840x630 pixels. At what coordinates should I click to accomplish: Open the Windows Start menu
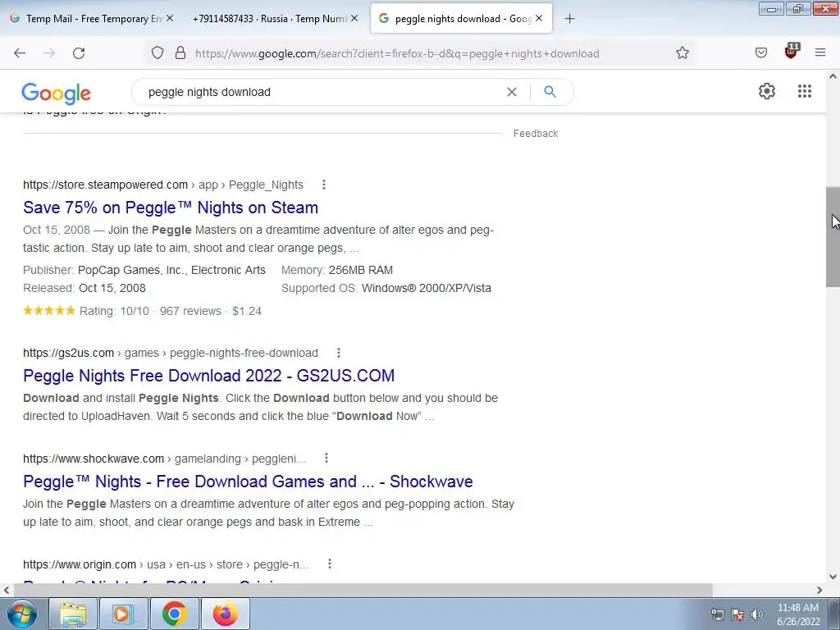point(21,614)
